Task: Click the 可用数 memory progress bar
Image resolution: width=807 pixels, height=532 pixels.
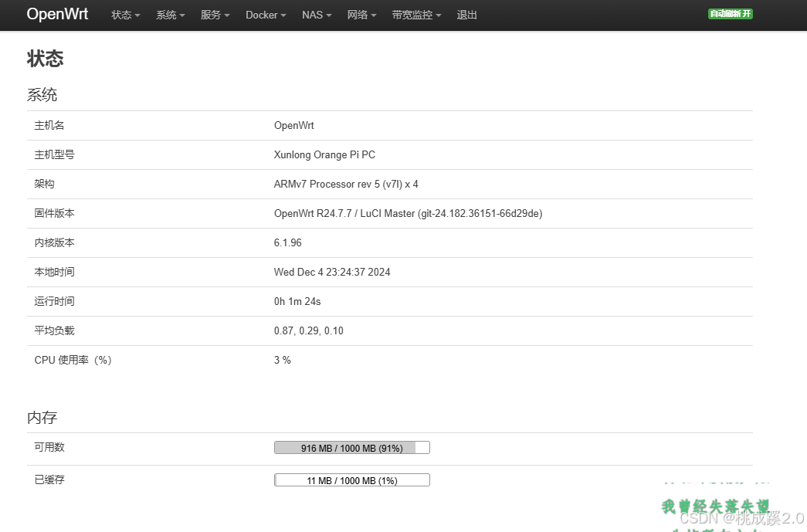Action: click(352, 448)
